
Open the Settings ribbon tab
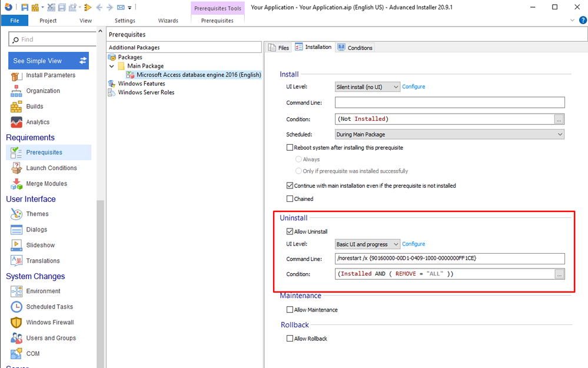(x=125, y=21)
